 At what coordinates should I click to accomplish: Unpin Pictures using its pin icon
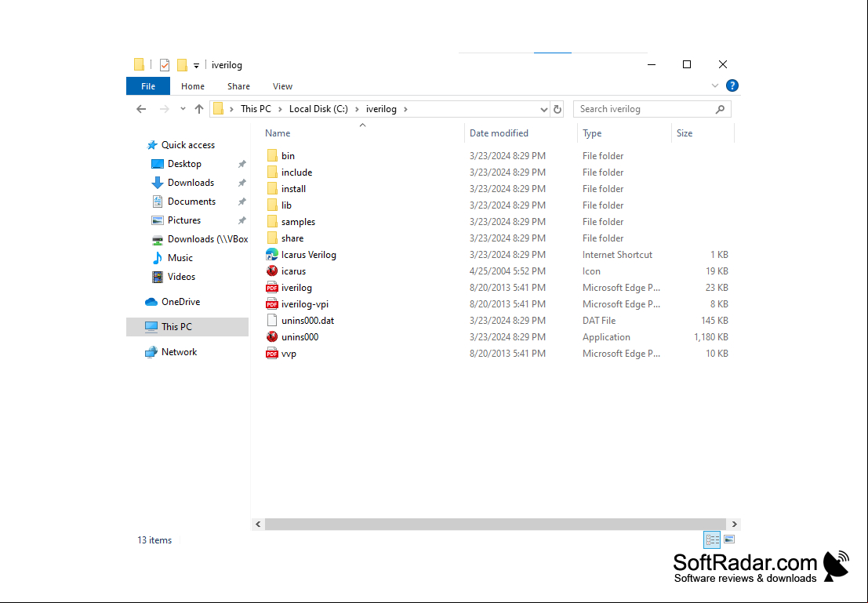(242, 221)
